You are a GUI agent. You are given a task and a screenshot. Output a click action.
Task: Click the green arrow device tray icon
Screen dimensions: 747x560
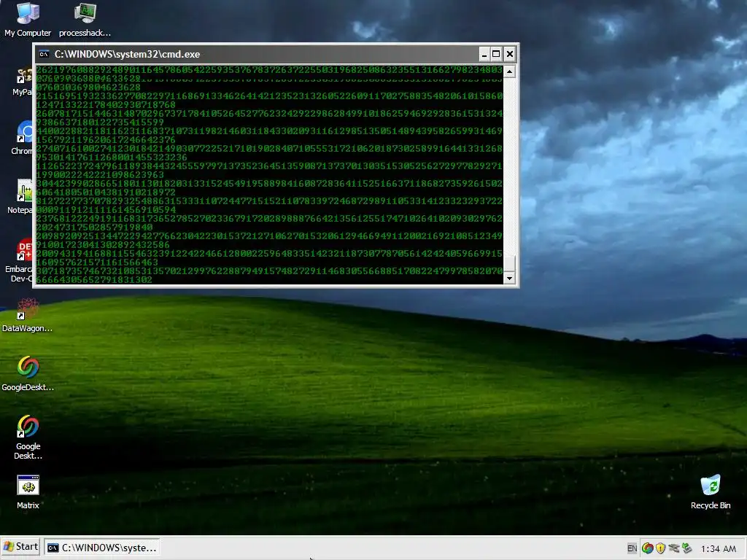click(x=686, y=548)
